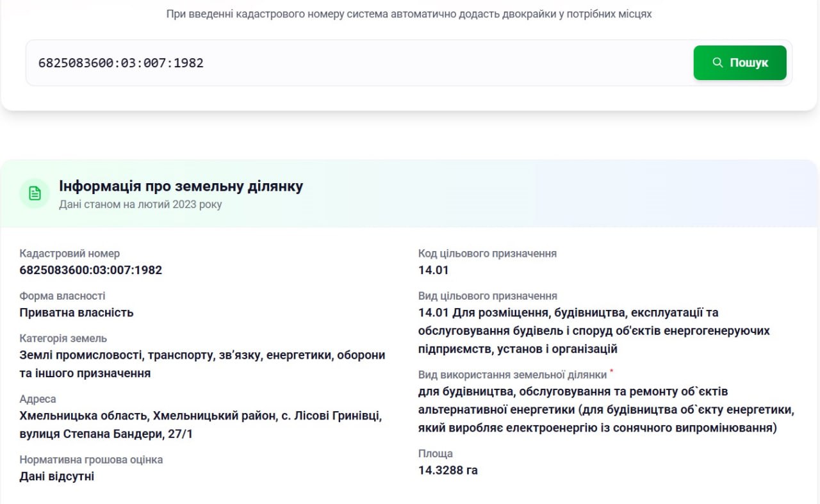
Task: Click the area value '14.3288 га'
Action: click(448, 471)
